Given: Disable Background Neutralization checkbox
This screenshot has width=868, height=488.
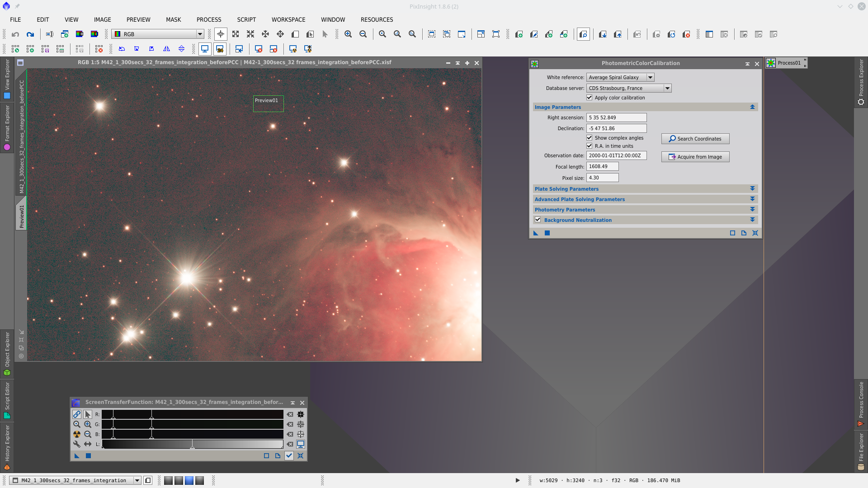Looking at the screenshot, I should 538,220.
